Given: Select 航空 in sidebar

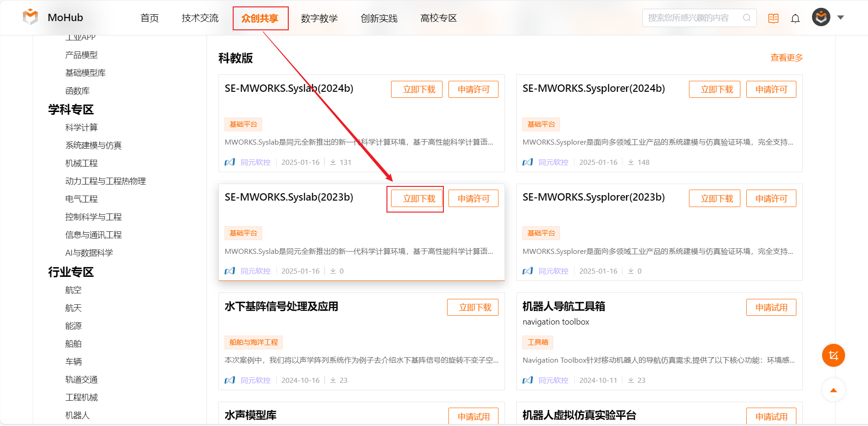Looking at the screenshot, I should click(73, 290).
